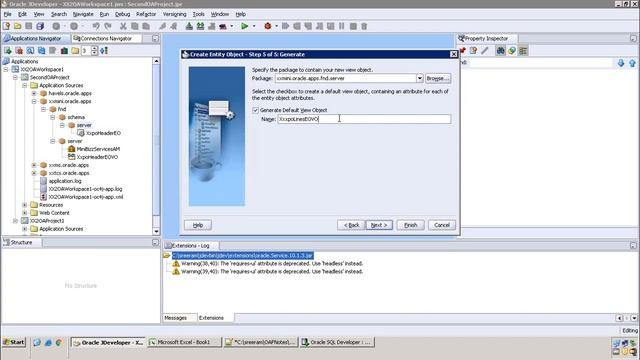The width and height of the screenshot is (640, 360).
Task: Open the Debug button dropdown arrow
Action: 277,26
